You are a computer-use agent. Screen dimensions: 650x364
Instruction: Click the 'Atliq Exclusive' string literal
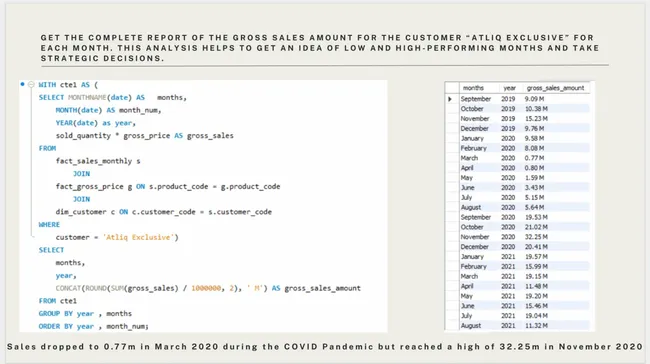138,238
